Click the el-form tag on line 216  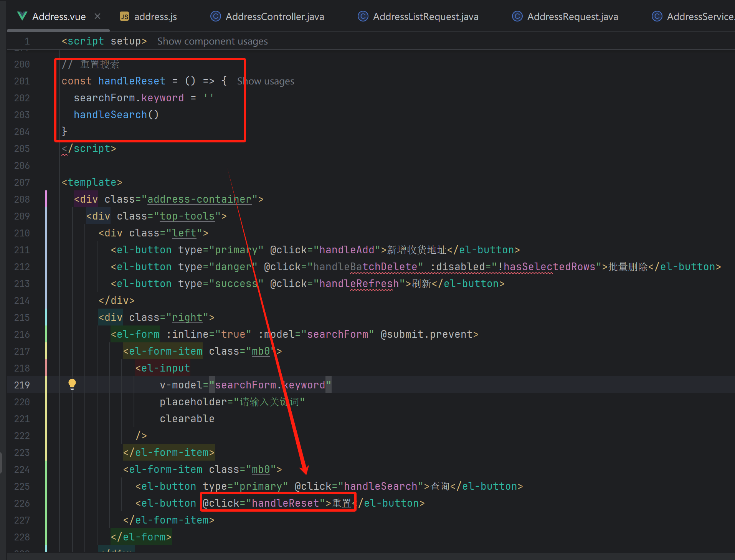pos(135,334)
